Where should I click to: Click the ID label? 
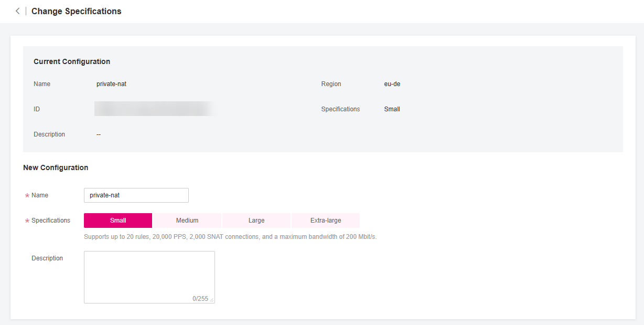coord(37,109)
